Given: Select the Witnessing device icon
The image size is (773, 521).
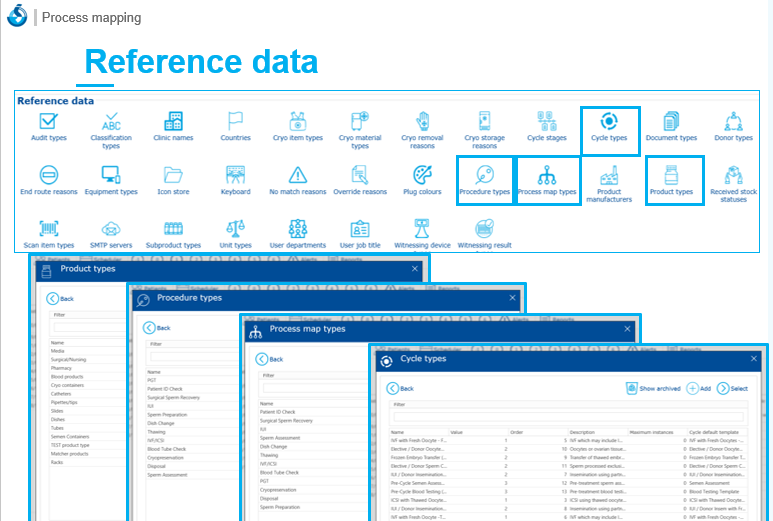Looking at the screenshot, I should (x=422, y=229).
